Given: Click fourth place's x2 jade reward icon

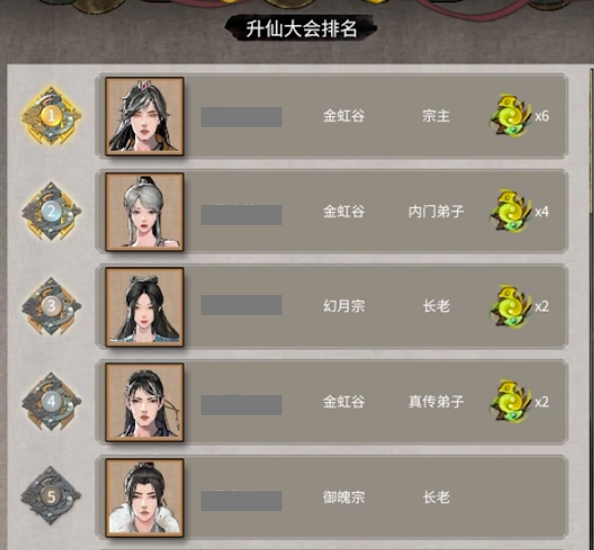Looking at the screenshot, I should (x=510, y=402).
